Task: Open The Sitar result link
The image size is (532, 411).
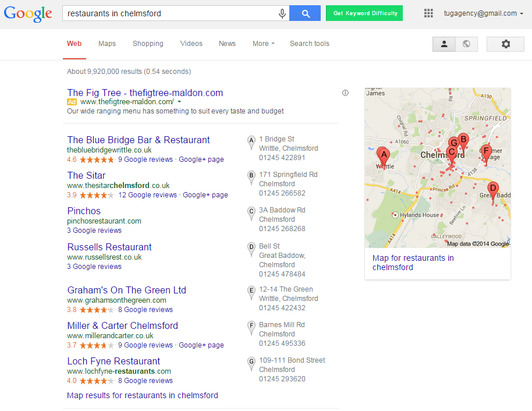Action: pyautogui.click(x=86, y=175)
